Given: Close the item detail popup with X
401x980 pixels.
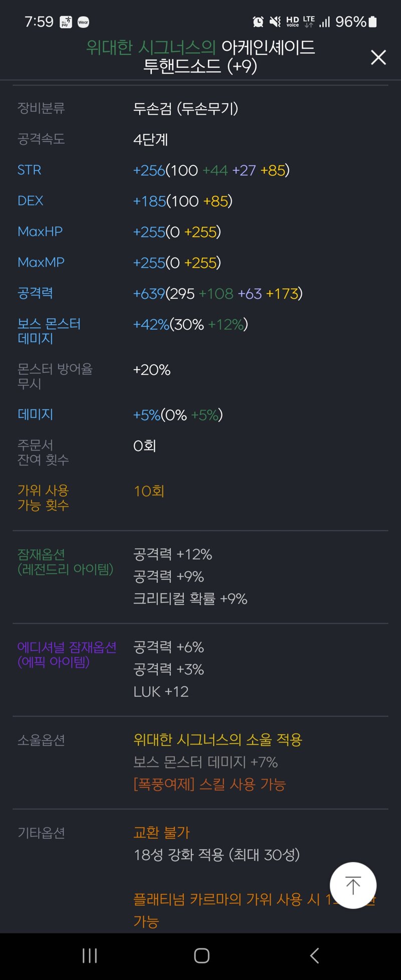Looking at the screenshot, I should tap(378, 58).
